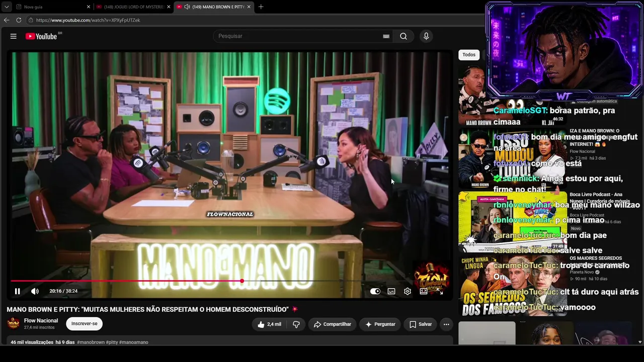Dislike the video
The image size is (644, 362).
[x=296, y=324]
